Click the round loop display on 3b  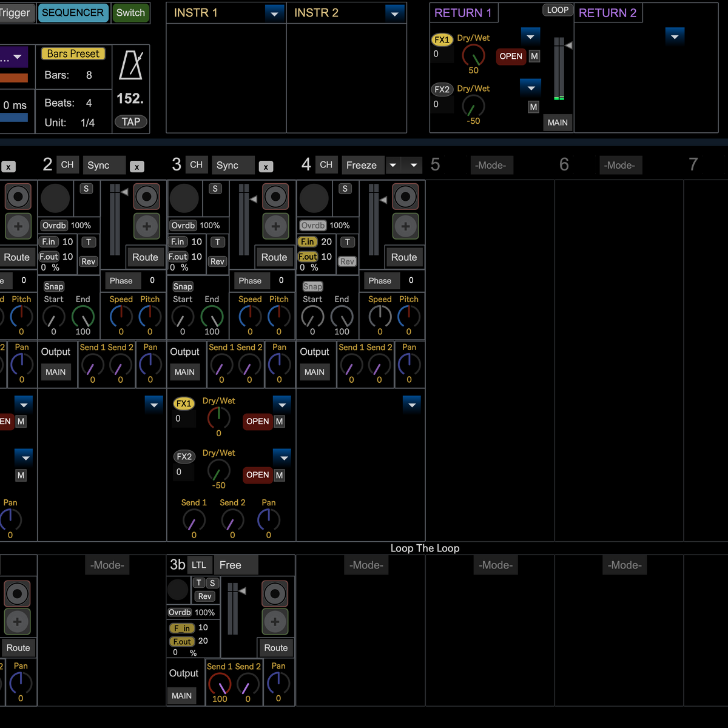point(178,590)
